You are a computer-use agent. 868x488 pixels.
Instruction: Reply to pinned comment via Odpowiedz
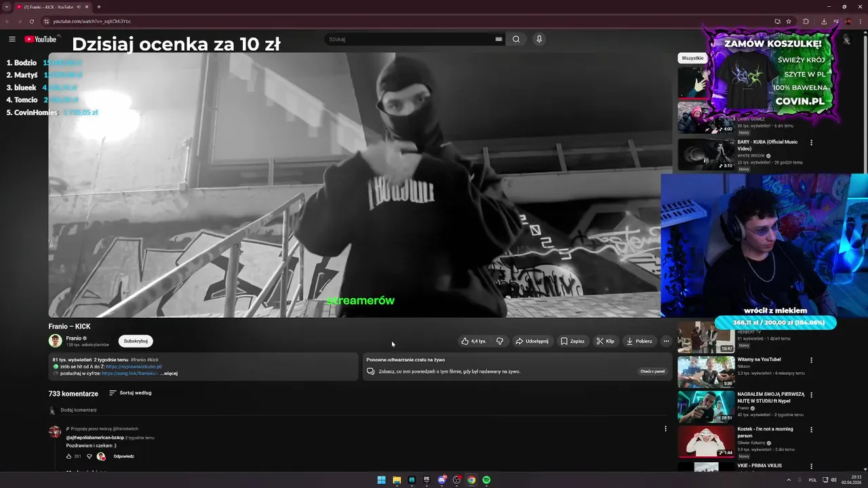coord(123,456)
